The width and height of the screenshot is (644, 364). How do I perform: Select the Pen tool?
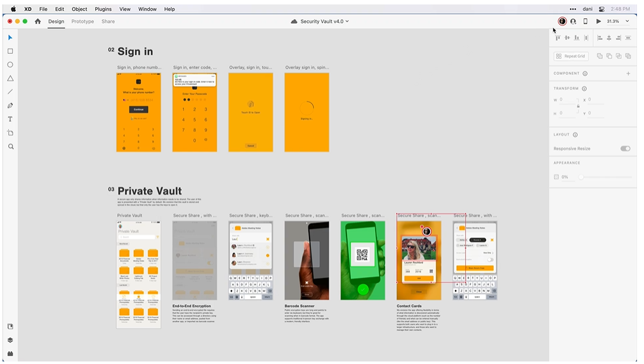10,105
